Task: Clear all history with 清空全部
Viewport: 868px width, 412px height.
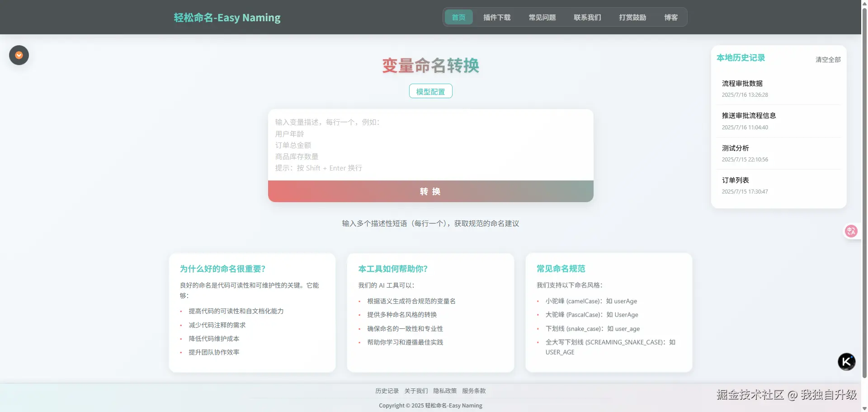Action: click(x=827, y=59)
